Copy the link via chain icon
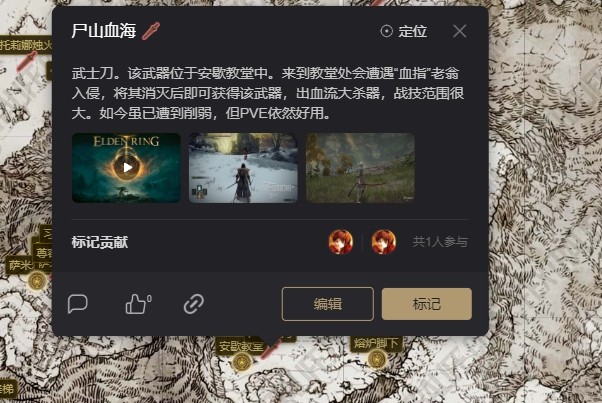 (x=194, y=304)
